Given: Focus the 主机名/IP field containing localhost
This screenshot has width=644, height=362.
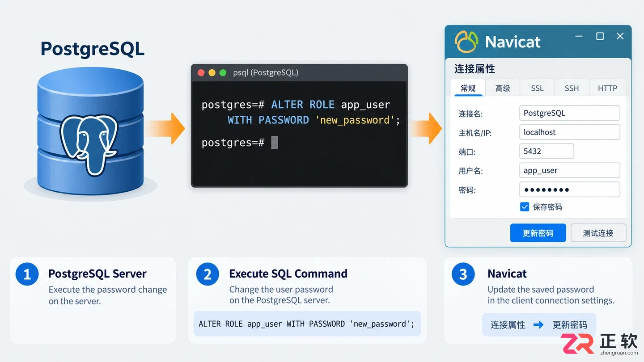Looking at the screenshot, I should tap(570, 132).
